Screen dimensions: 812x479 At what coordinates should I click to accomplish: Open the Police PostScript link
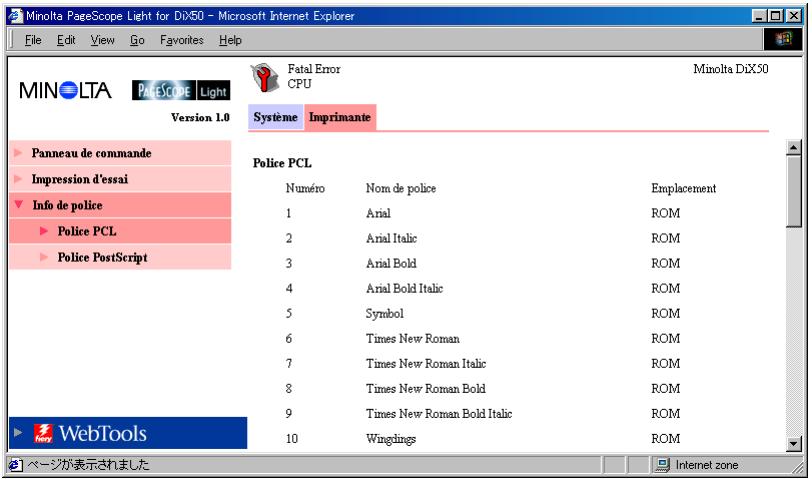(x=103, y=257)
